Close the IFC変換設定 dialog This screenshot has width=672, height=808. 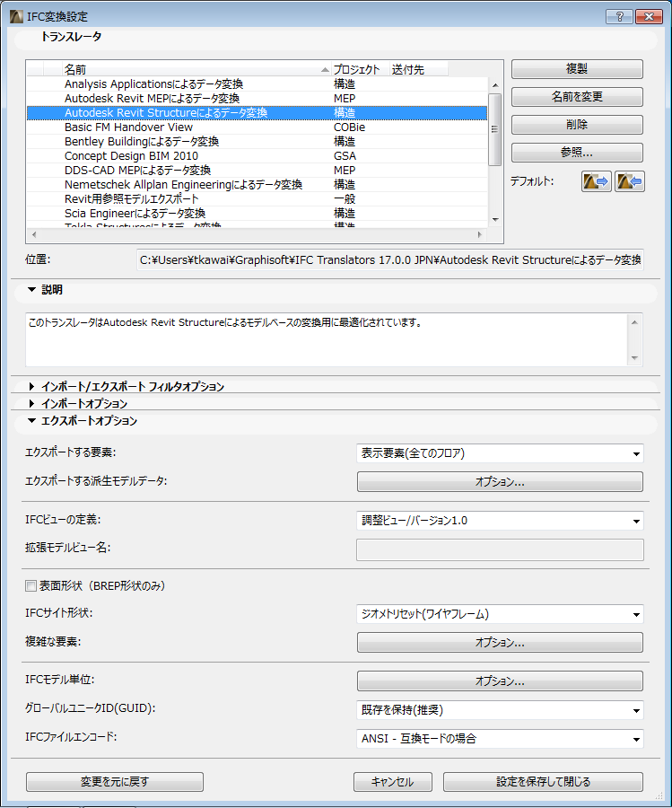pyautogui.click(x=649, y=16)
